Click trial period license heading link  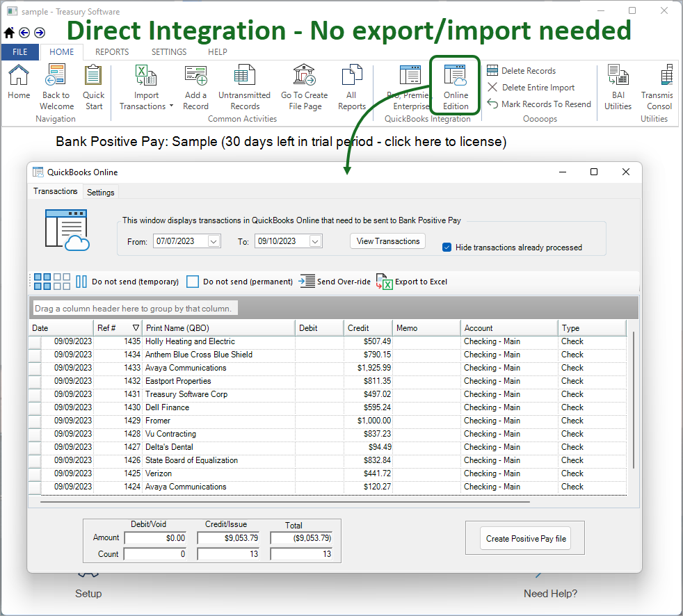click(281, 142)
